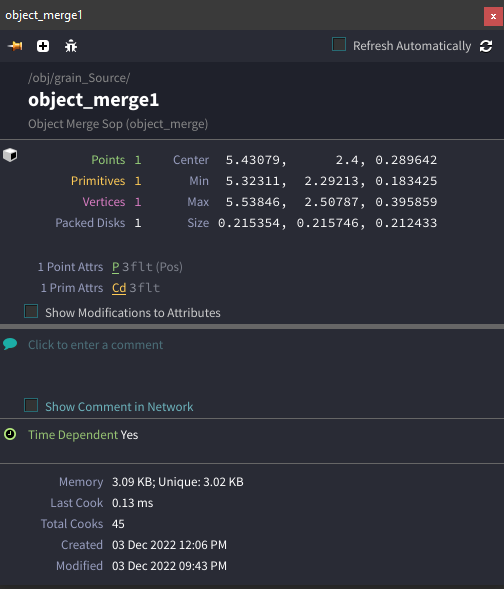This screenshot has width=504, height=589.
Task: Close the object_merge1 info window
Action: coord(493,16)
